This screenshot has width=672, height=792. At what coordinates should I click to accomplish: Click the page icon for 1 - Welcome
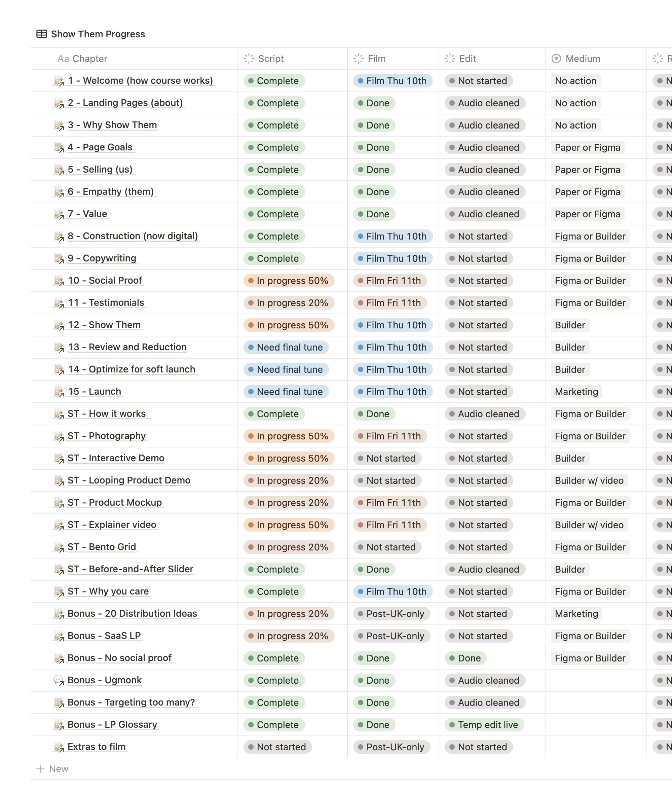coord(59,81)
